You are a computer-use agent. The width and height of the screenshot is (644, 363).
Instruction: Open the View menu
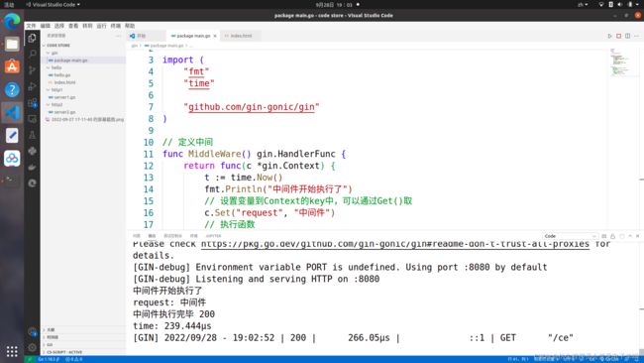pos(73,26)
